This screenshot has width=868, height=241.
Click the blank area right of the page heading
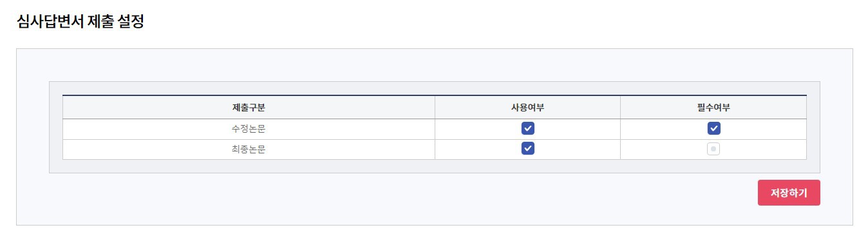[502, 22]
